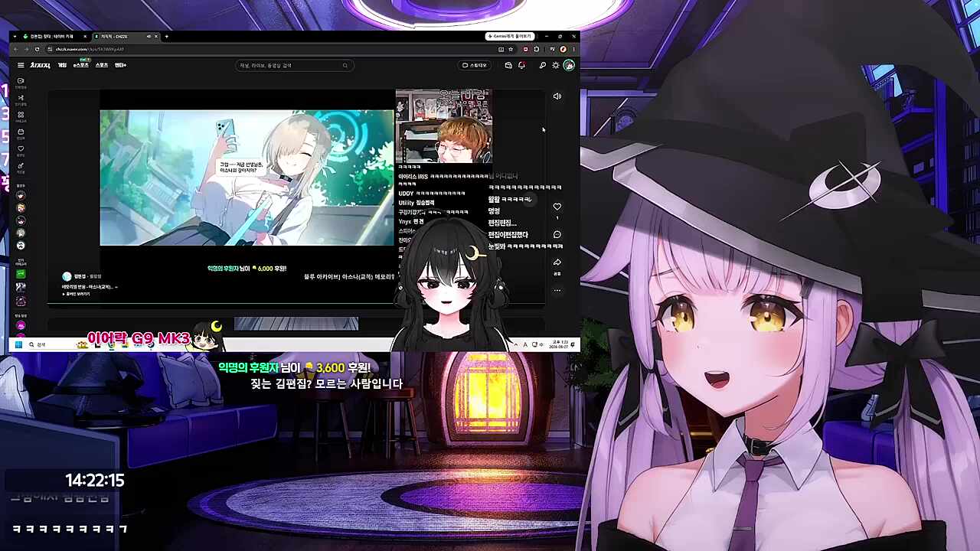Go back in the browser
980x551 pixels.
click(15, 49)
